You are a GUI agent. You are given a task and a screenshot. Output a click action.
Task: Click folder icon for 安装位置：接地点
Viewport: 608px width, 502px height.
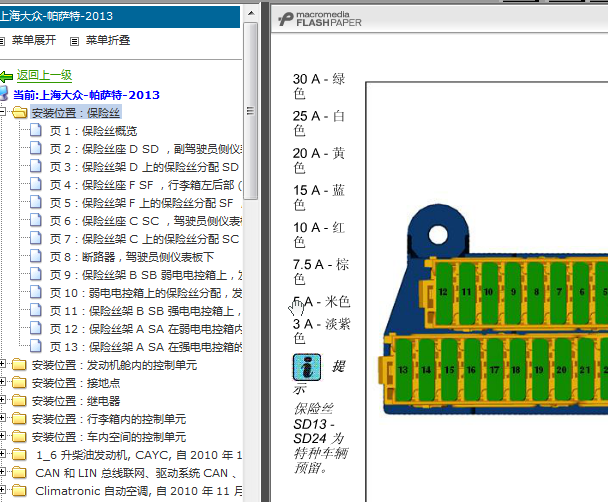click(x=19, y=383)
